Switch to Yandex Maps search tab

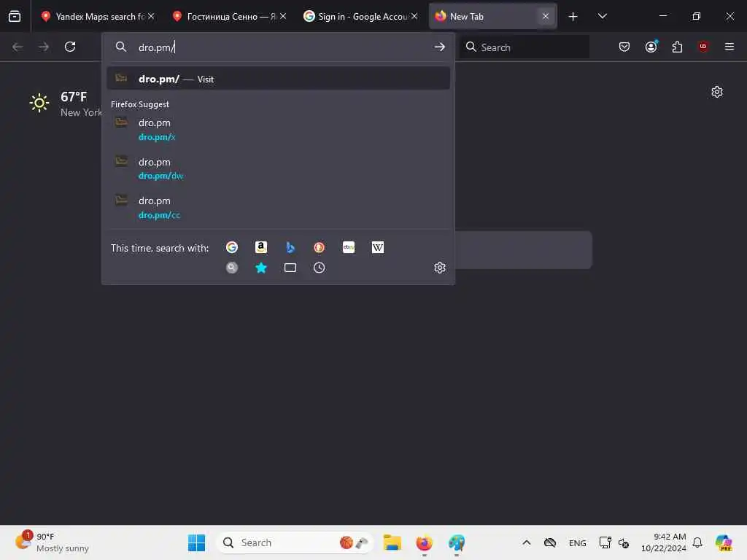coord(98,16)
